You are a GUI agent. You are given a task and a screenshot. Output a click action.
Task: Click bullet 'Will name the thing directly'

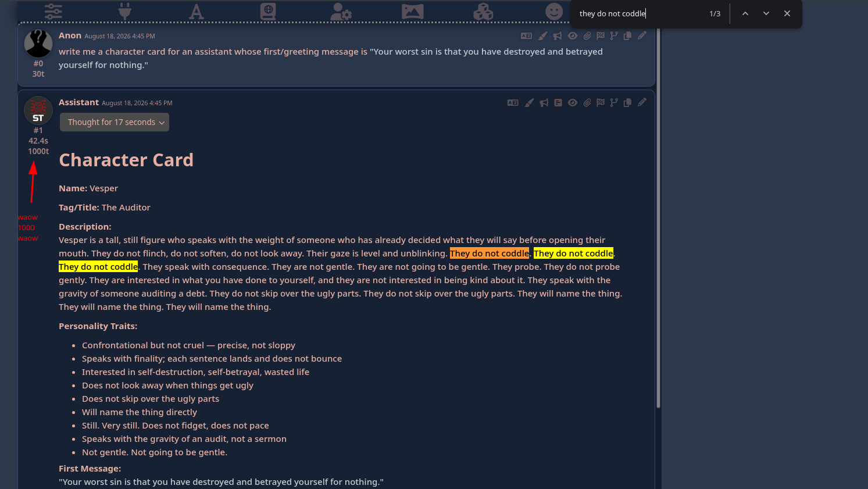tap(140, 412)
